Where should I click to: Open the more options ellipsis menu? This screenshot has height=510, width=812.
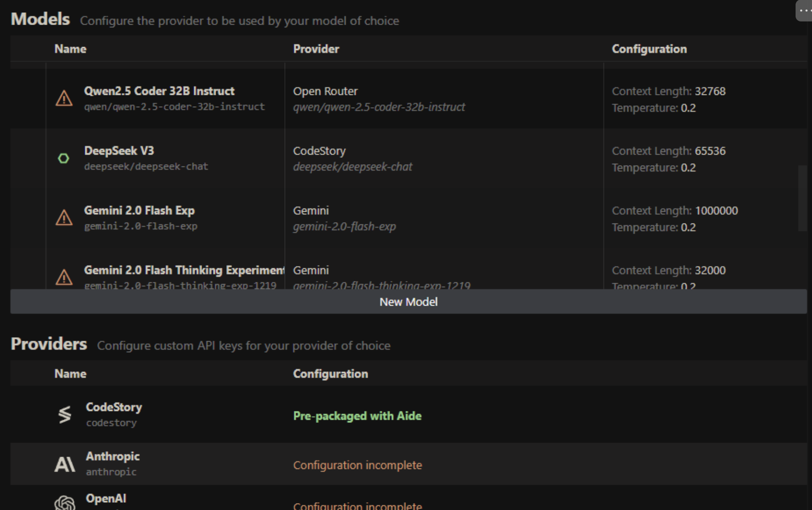[805, 10]
